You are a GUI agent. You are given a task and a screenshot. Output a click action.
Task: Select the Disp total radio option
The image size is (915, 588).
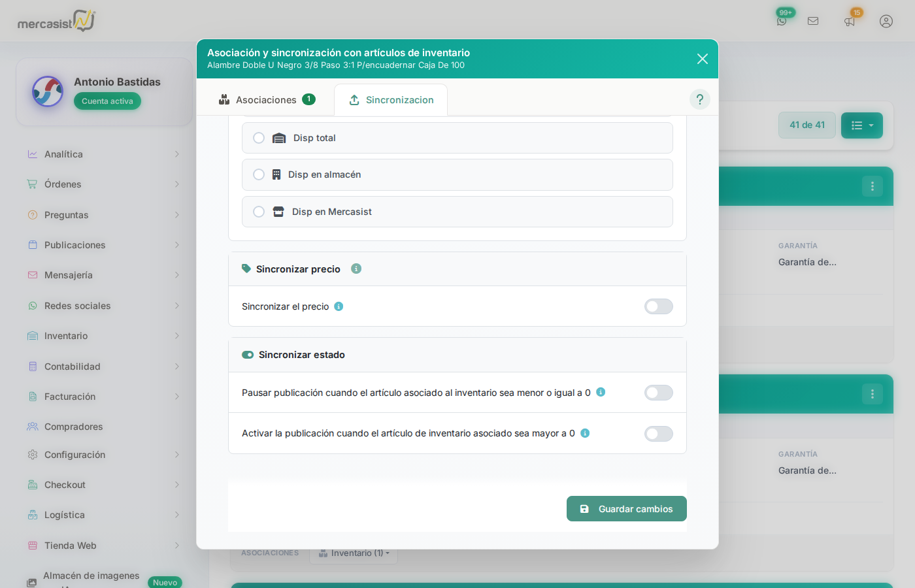pos(259,138)
